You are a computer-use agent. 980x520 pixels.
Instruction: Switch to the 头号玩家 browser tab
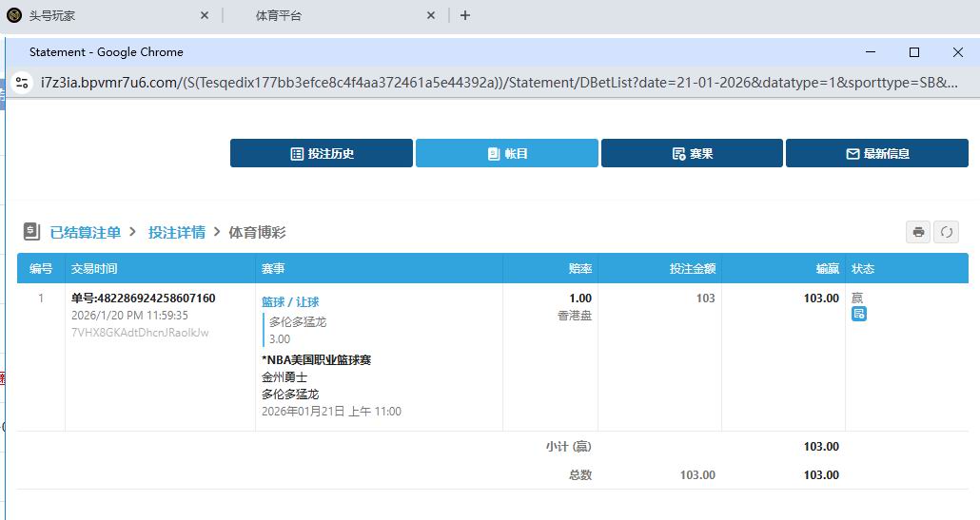click(x=95, y=15)
